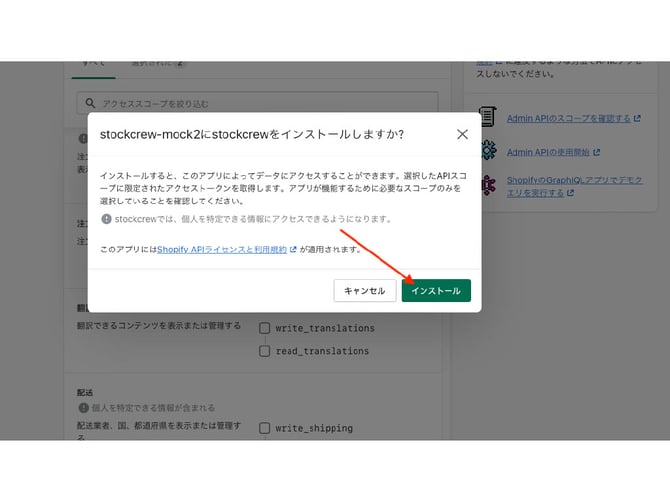Image resolution: width=670 pixels, height=502 pixels.
Task: Select the 翻訳できるコンテンツを表示または管理する text
Action: pos(159,326)
